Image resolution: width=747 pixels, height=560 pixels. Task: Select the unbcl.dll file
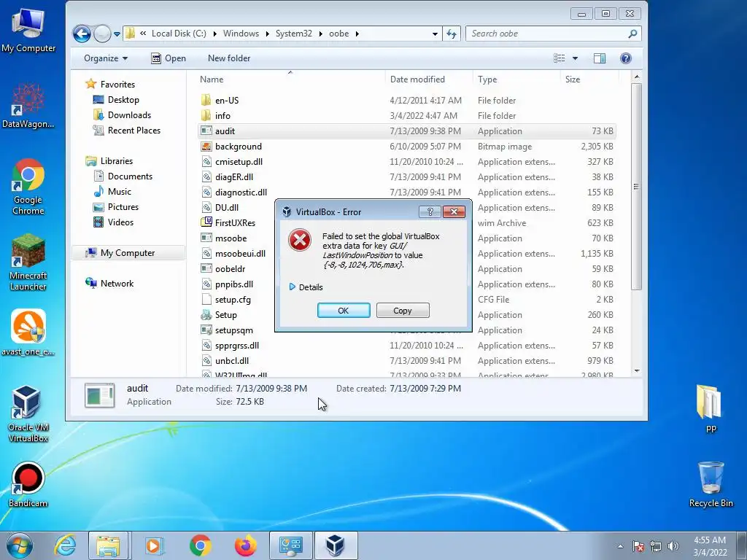406,360
